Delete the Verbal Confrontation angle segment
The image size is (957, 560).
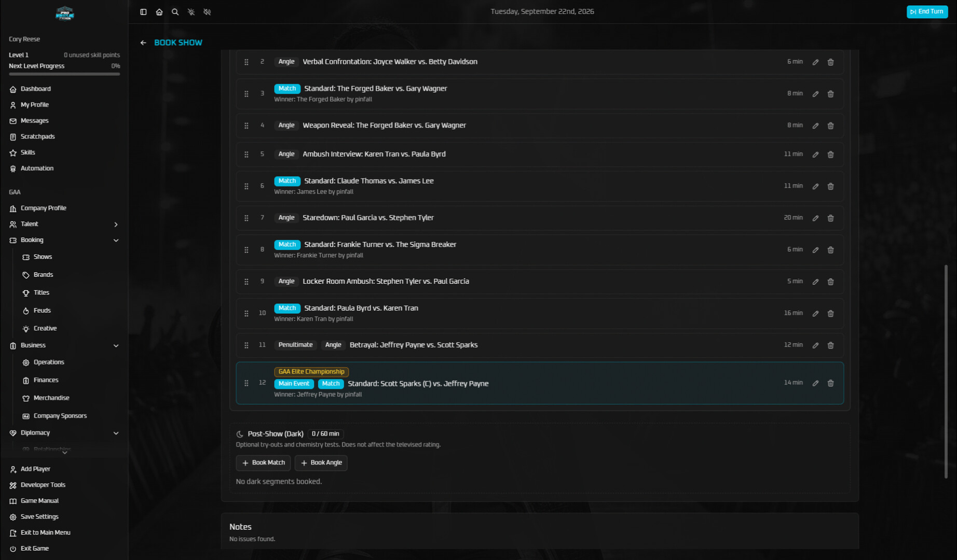(830, 62)
